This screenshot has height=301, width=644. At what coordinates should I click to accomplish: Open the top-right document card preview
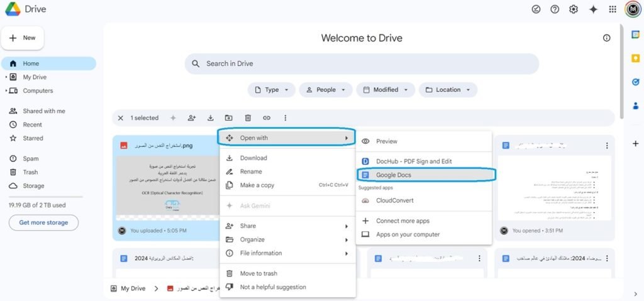554,188
